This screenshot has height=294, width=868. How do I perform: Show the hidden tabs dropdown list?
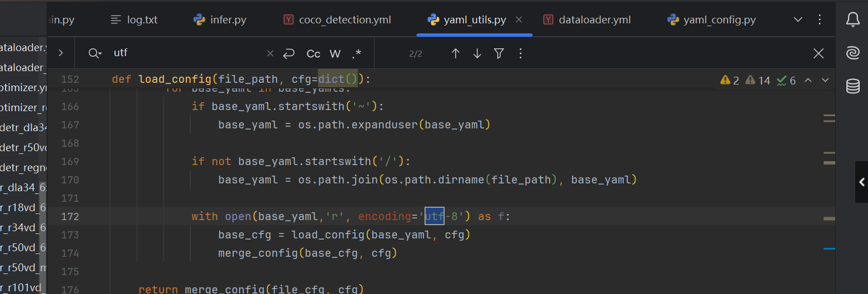(x=798, y=19)
